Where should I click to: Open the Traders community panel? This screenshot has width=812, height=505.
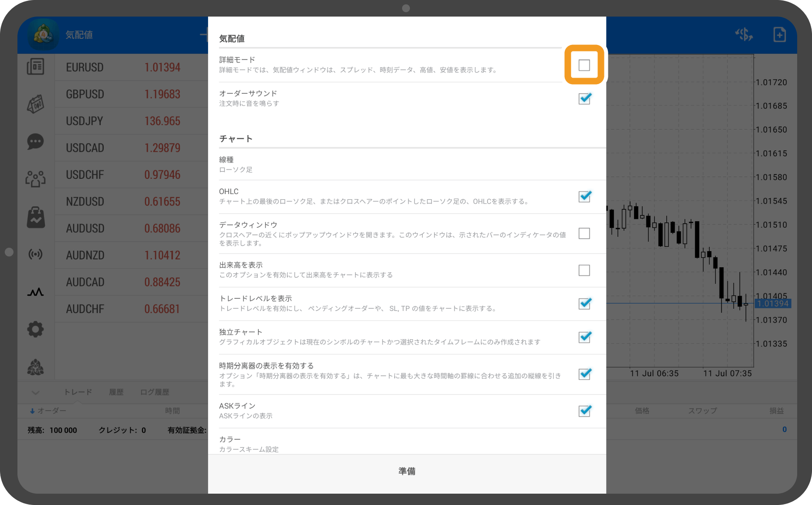[35, 179]
